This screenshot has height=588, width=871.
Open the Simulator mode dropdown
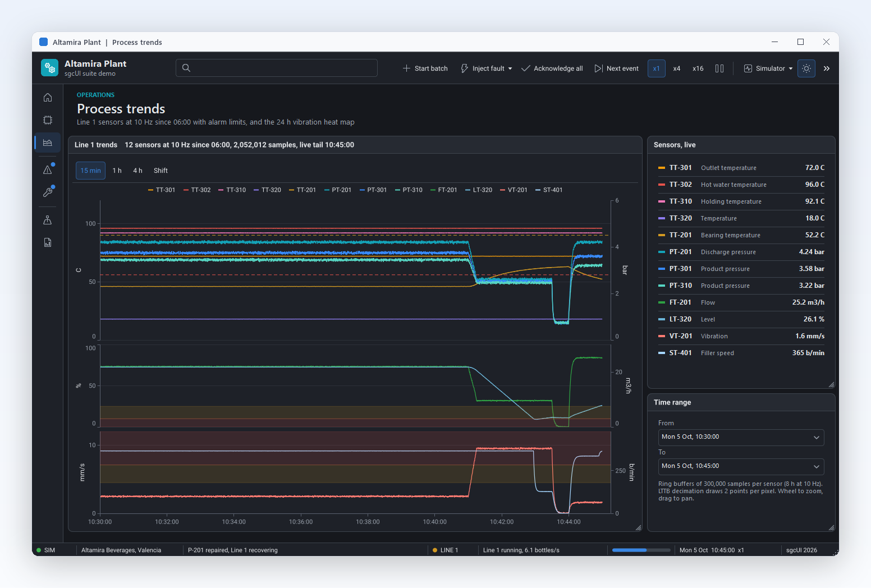coord(768,68)
